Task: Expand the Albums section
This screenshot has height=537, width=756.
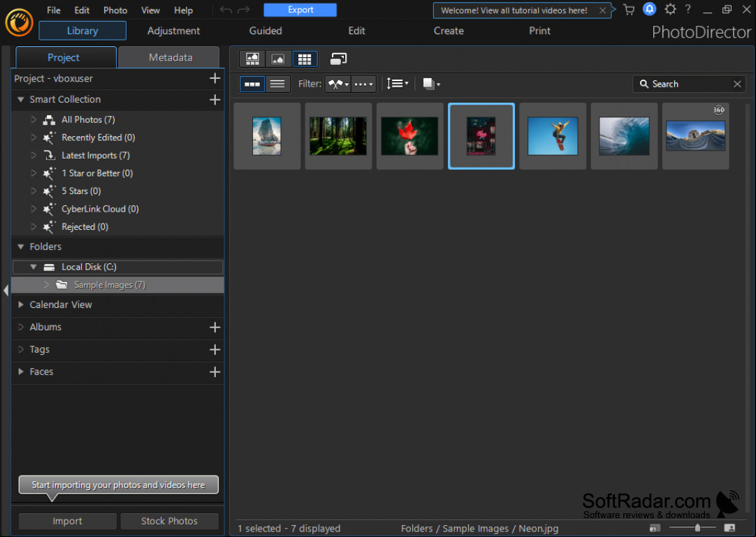Action: click(21, 327)
